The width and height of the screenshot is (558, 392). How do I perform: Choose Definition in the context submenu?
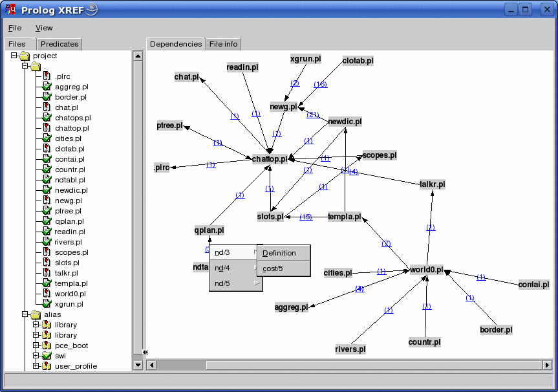tap(279, 253)
